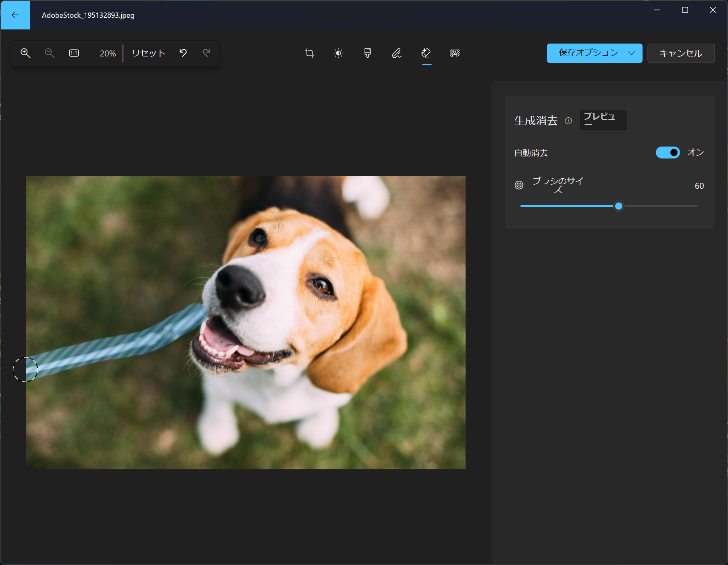Click the ブラシのサイズ slider track
The height and width of the screenshot is (565, 728).
609,206
